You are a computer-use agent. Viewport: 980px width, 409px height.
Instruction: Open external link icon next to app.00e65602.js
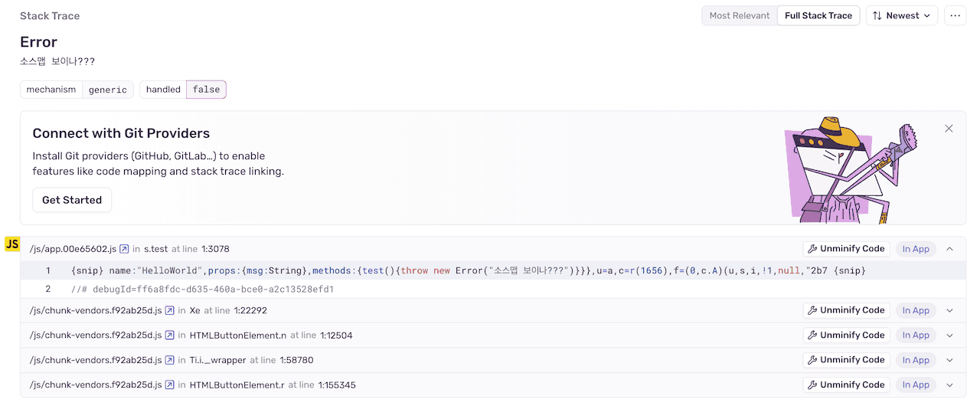coord(124,249)
